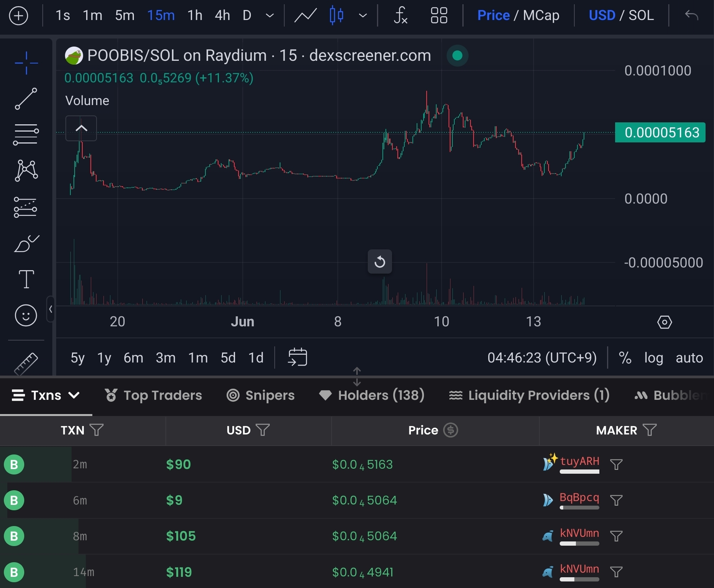Image resolution: width=714 pixels, height=588 pixels.
Task: Set chart range to 5d
Action: pyautogui.click(x=228, y=358)
